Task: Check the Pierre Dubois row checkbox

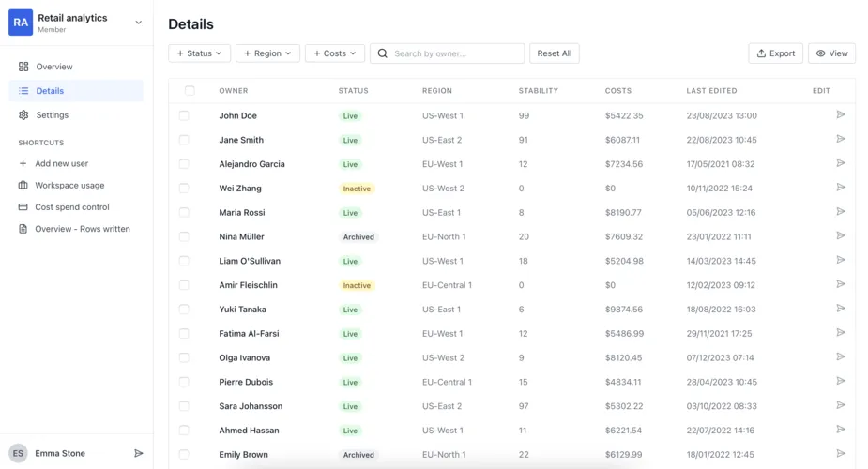Action: point(184,382)
